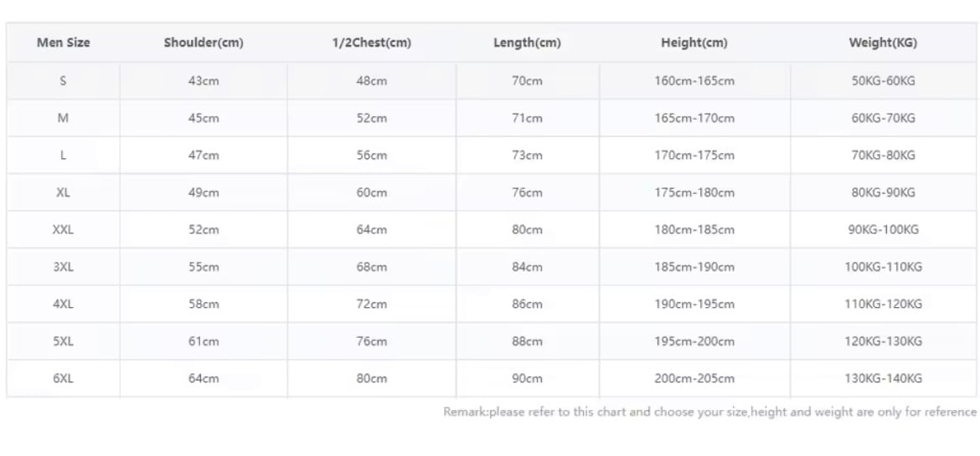Select the 175cm-180cm height cell
This screenshot has height=456, width=980.
click(x=694, y=192)
